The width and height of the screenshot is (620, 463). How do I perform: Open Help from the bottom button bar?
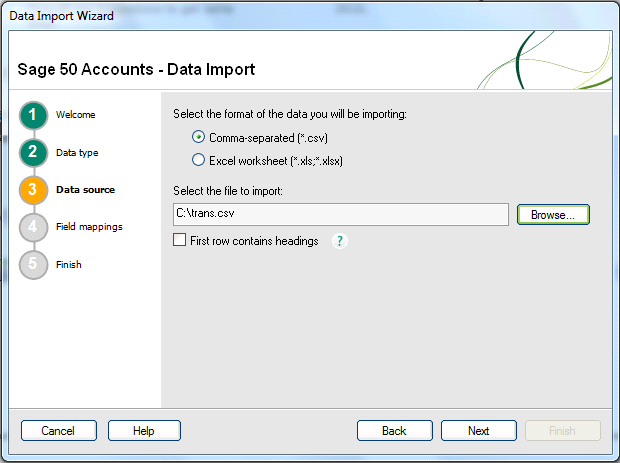coord(144,431)
